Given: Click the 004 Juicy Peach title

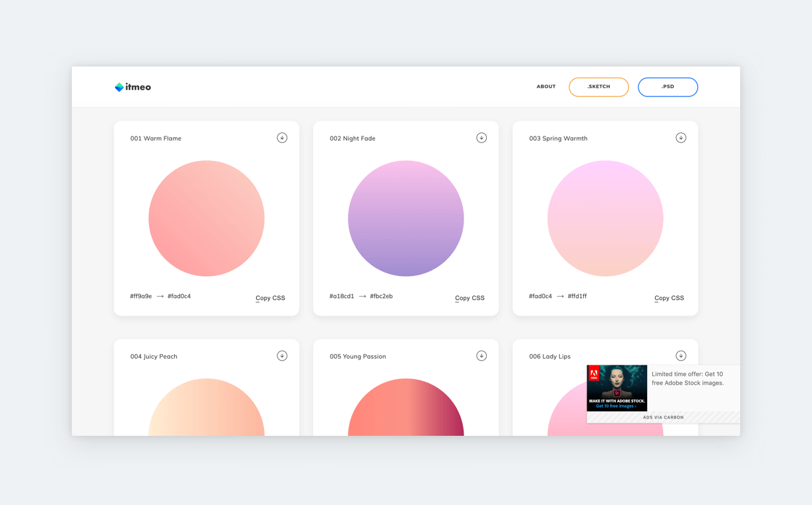Looking at the screenshot, I should [154, 357].
